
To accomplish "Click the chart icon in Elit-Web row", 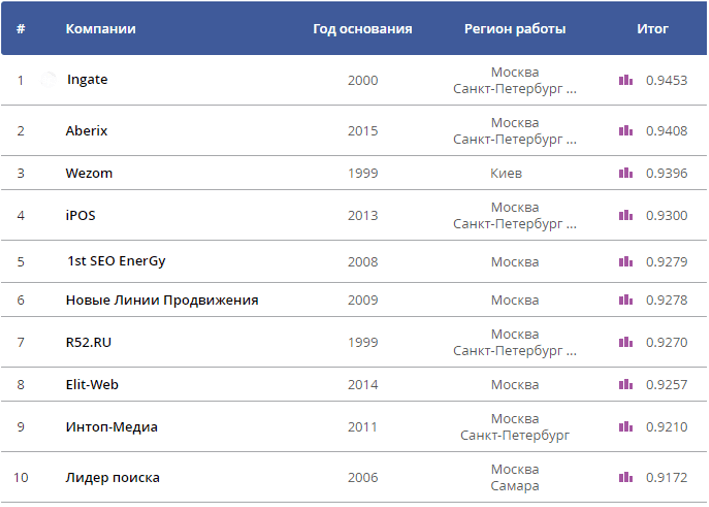I will pyautogui.click(x=626, y=384).
